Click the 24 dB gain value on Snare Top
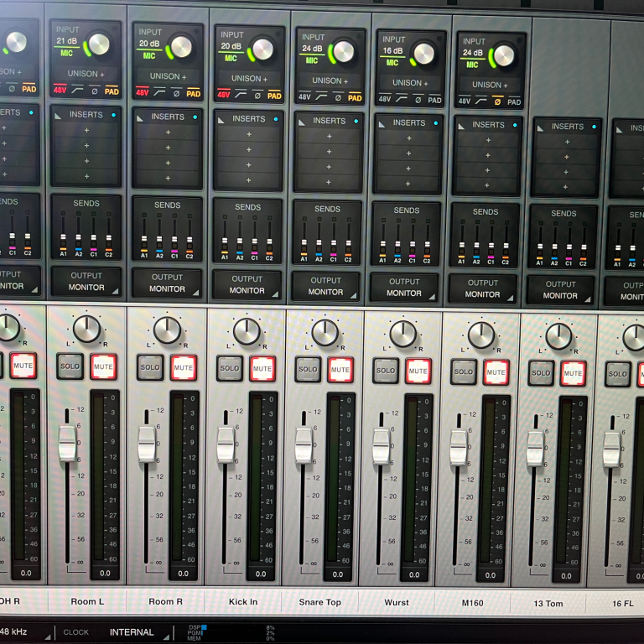644x644 pixels. pyautogui.click(x=312, y=49)
